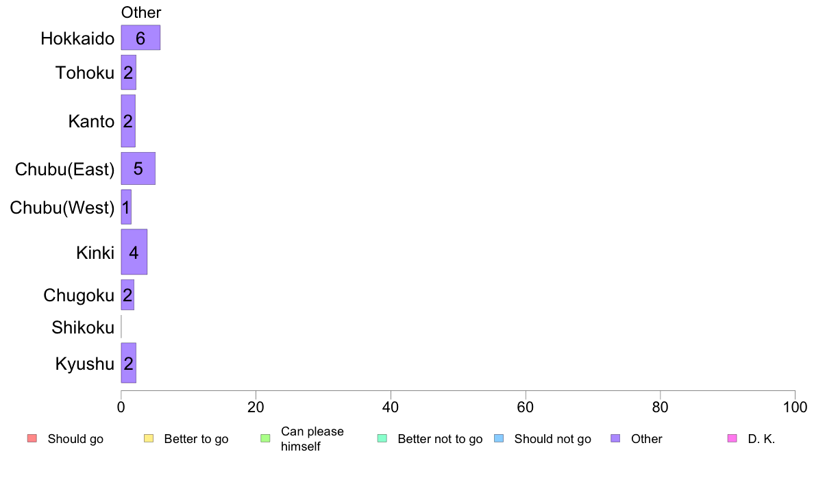Select the purple Other legend swatch

click(616, 438)
